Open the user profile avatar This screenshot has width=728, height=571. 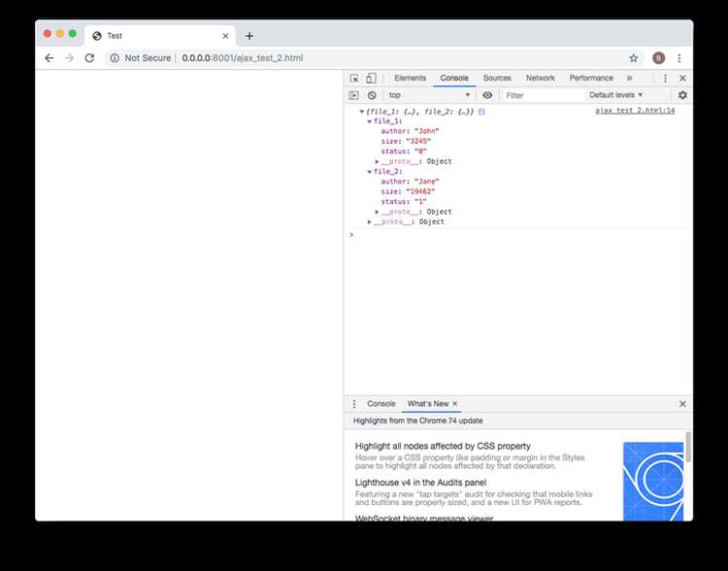(x=658, y=58)
